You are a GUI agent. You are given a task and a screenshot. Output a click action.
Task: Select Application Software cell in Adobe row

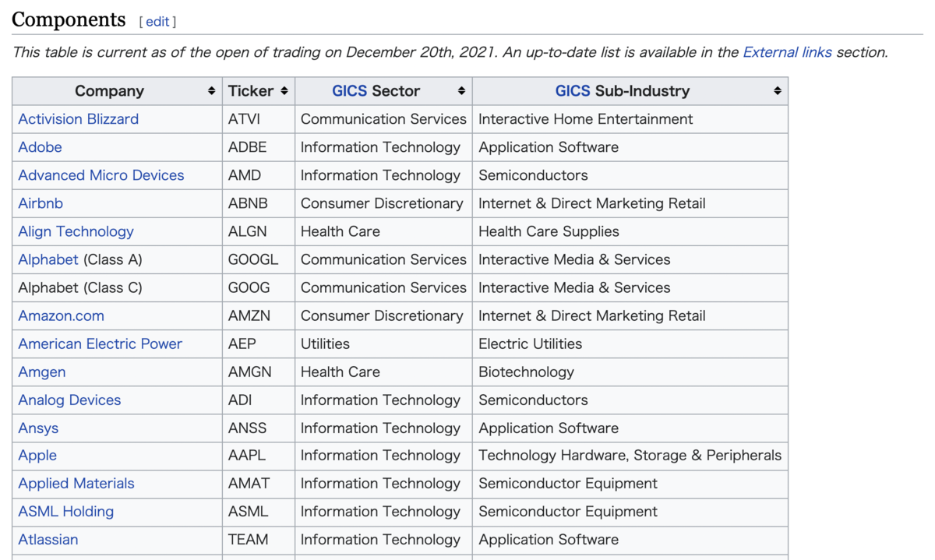tap(630, 147)
